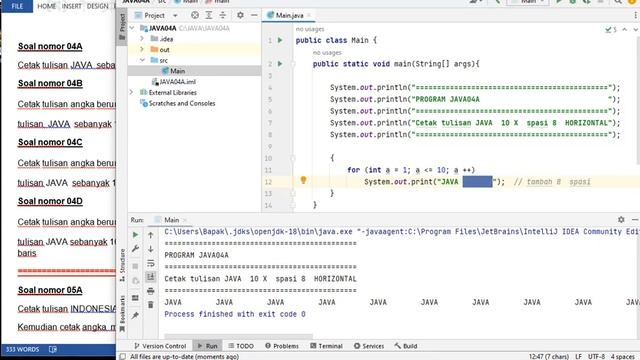The height and width of the screenshot is (360, 640).
Task: Click the inspections checkmark widget in editor
Action: point(611,29)
